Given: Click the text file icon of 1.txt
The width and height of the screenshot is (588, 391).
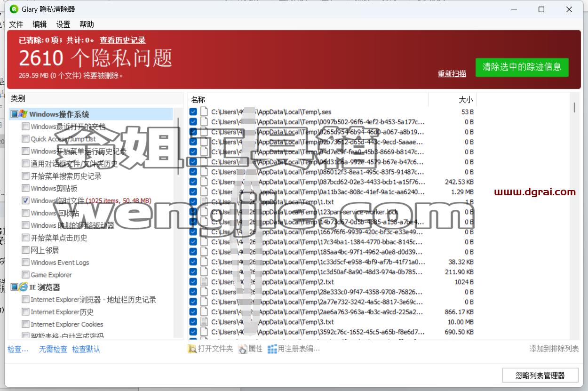Looking at the screenshot, I should pos(204,202).
